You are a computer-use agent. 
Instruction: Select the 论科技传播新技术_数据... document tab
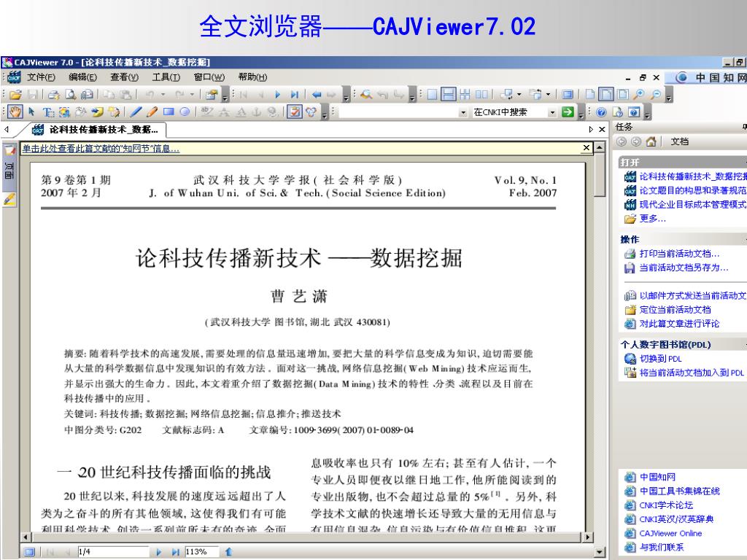pos(94,129)
